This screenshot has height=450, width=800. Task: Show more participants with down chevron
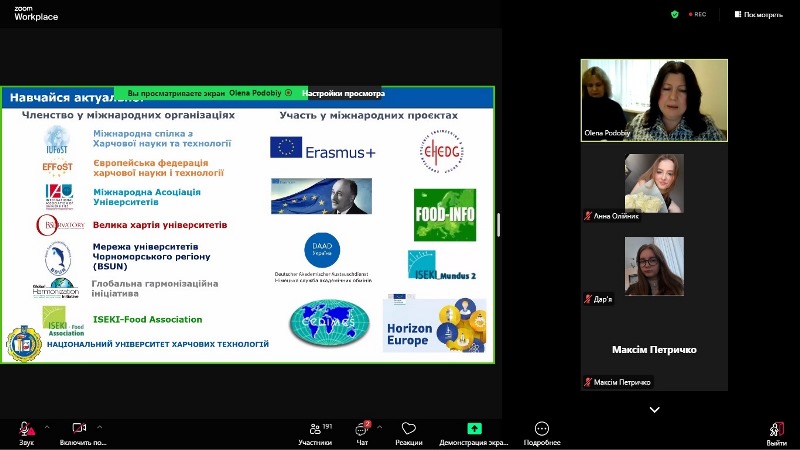pos(655,410)
